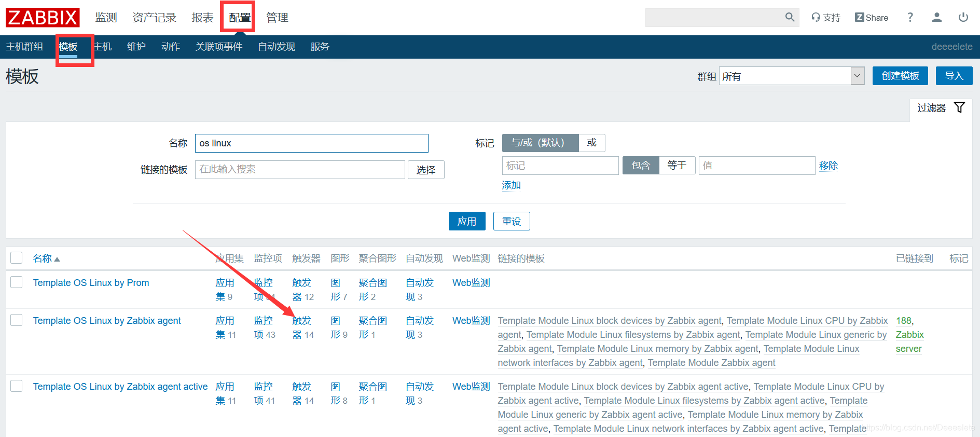The image size is (980, 437).
Task: Open Template OS Linux by Zabbix agent
Action: (107, 321)
